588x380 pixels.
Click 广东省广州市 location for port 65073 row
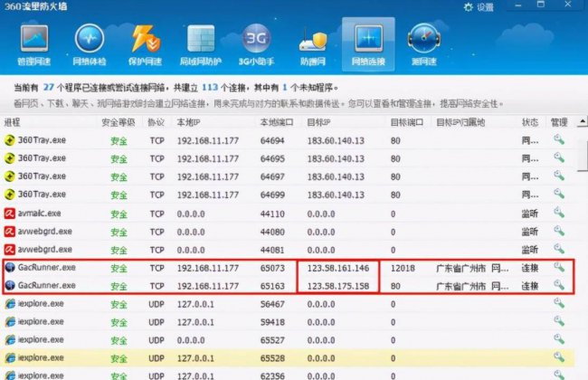coord(460,268)
